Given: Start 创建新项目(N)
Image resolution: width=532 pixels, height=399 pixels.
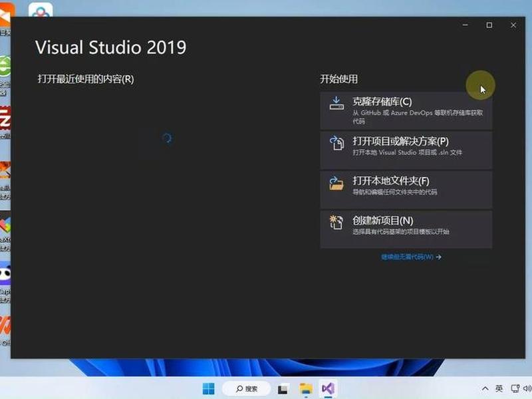Looking at the screenshot, I should pos(406,229).
